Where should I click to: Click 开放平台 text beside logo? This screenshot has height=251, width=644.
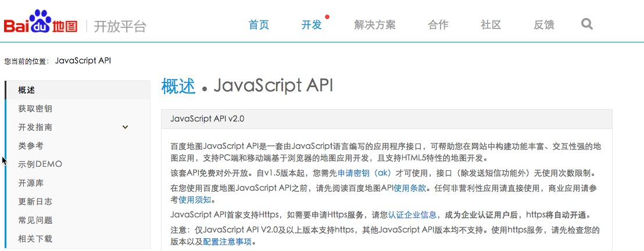120,26
